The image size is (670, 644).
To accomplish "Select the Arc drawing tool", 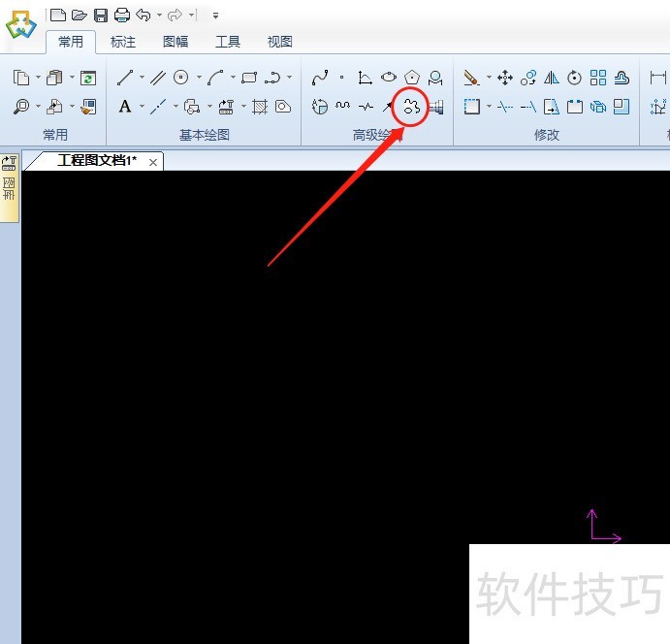I will [x=216, y=78].
